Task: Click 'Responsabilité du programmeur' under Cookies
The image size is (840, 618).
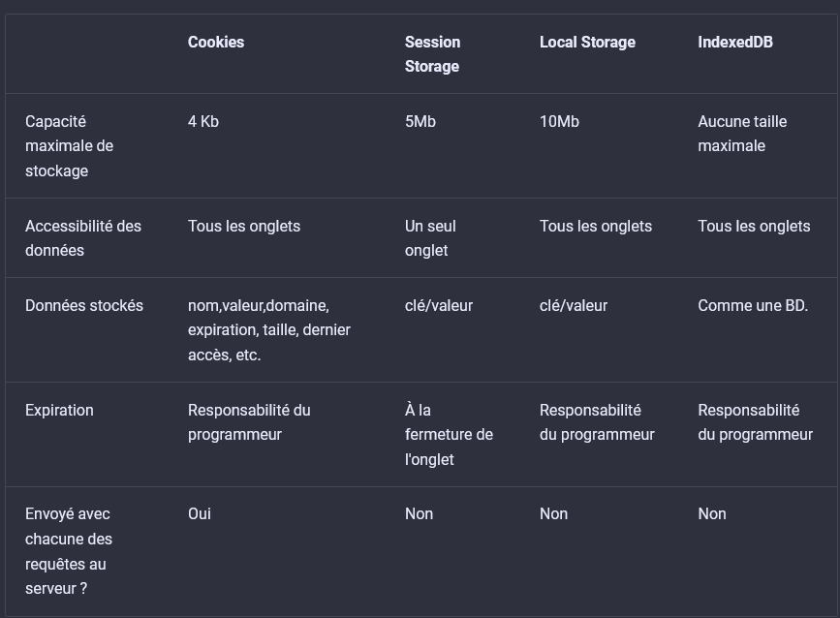Action: [x=249, y=422]
